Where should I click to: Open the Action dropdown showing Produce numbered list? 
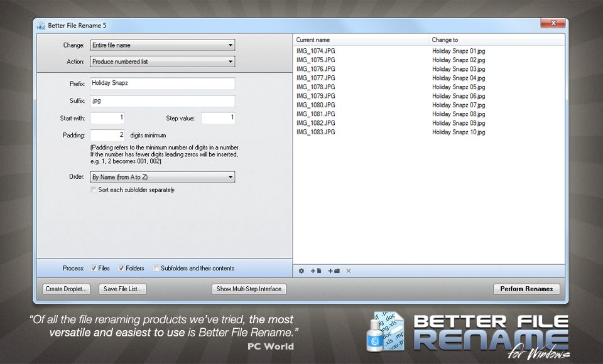coord(163,62)
